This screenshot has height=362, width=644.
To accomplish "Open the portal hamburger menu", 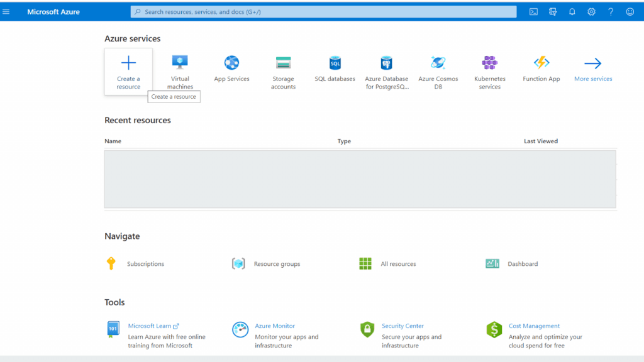I will point(6,11).
